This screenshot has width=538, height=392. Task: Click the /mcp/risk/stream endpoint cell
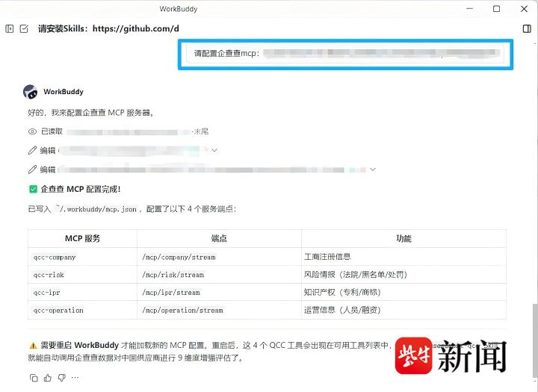173,275
